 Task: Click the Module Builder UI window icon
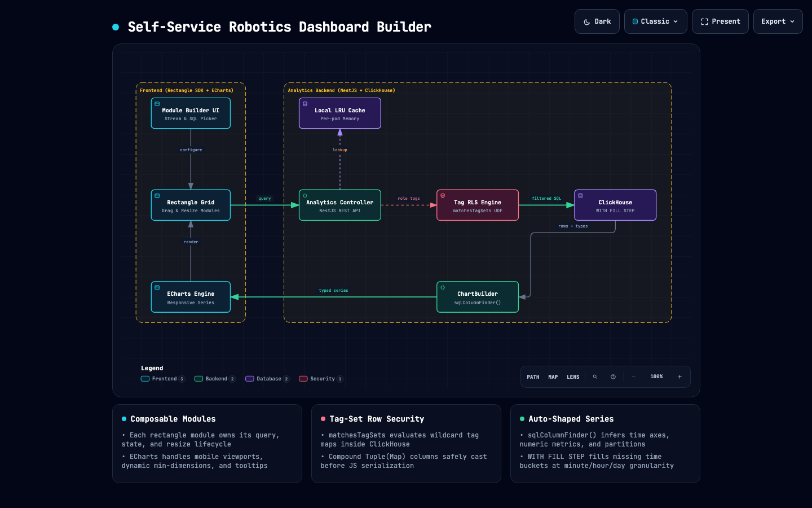(157, 104)
